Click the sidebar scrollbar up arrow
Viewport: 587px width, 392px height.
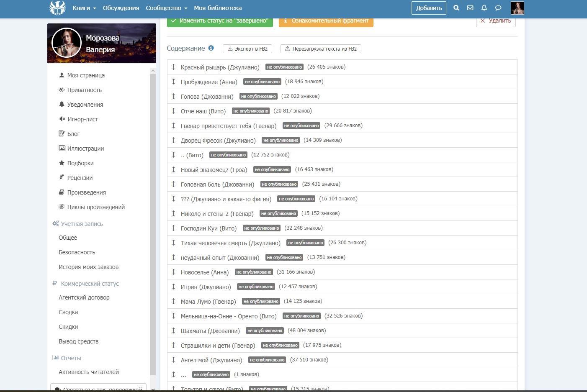pos(153,71)
